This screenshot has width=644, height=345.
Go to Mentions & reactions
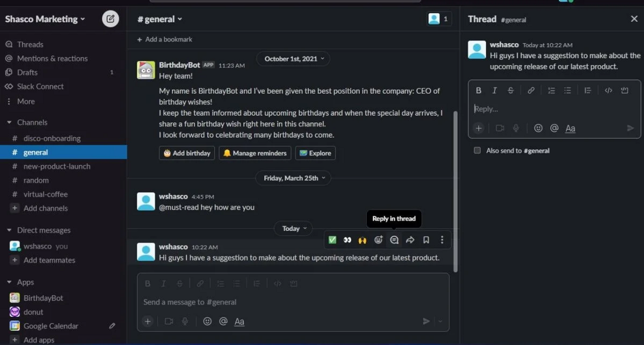52,58
